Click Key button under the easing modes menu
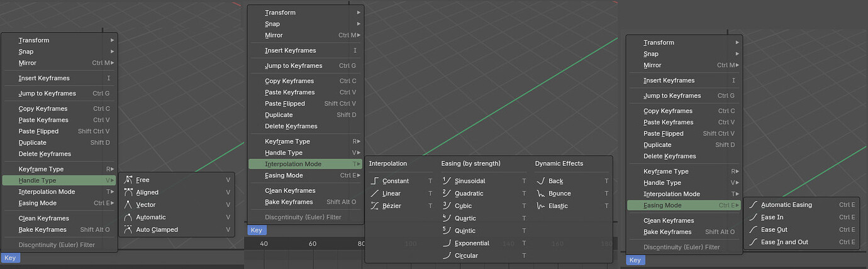The image size is (868, 269). tap(635, 260)
